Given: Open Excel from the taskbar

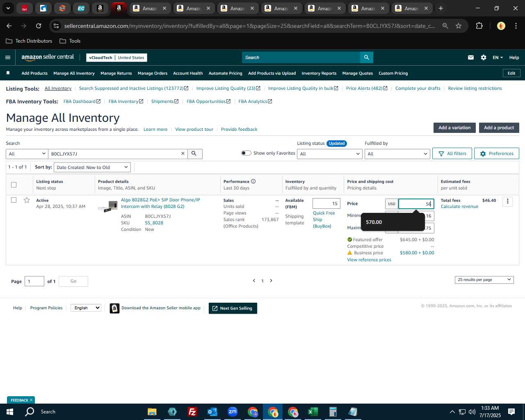Looking at the screenshot, I should click(313, 412).
